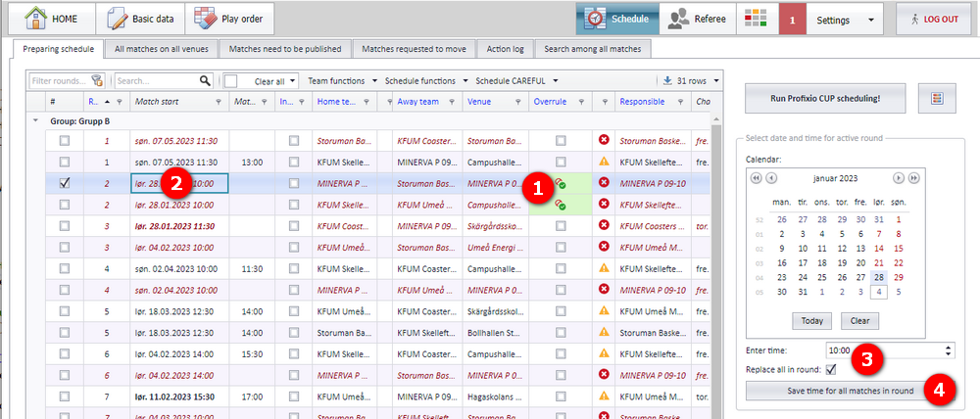Open Matches requested to move tab
Viewport: 980px width, 419px height.
coord(414,49)
